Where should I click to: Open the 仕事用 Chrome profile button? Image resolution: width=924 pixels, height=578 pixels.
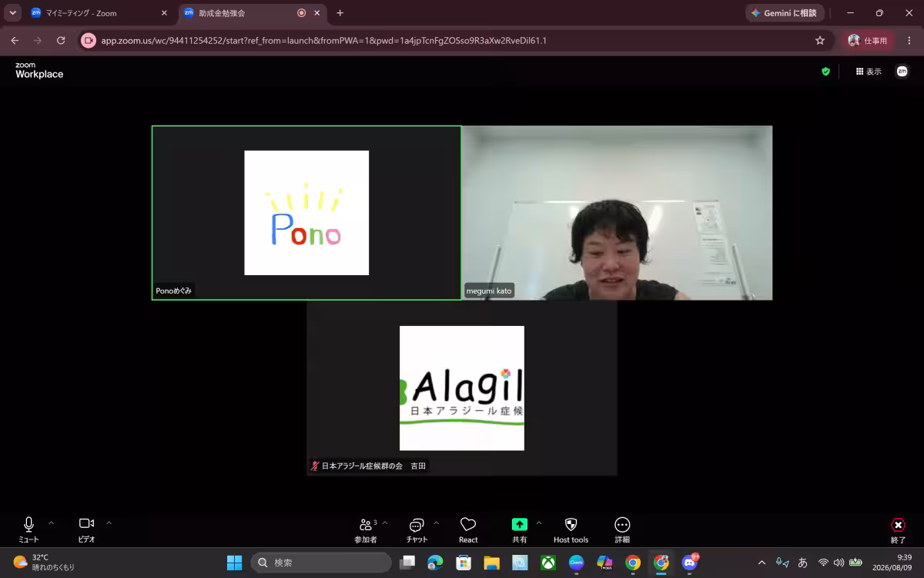point(868,40)
